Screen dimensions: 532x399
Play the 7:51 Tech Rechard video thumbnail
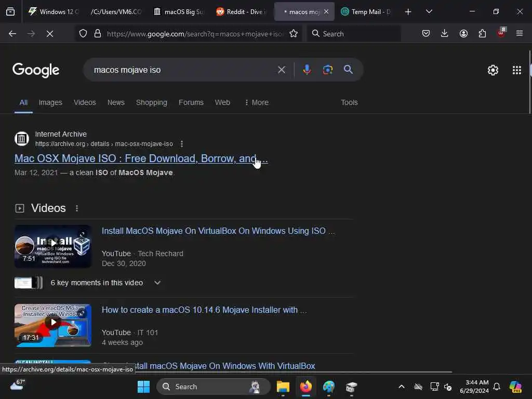pos(53,247)
